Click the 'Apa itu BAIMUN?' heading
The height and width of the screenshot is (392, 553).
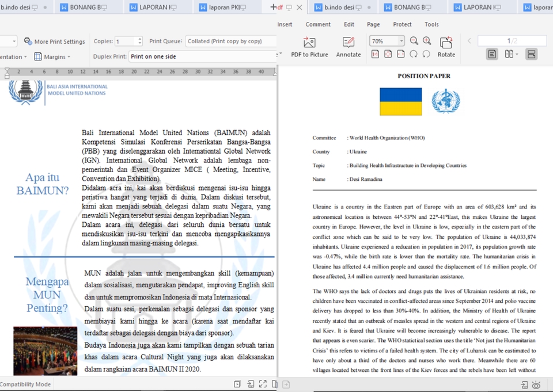pyautogui.click(x=42, y=184)
